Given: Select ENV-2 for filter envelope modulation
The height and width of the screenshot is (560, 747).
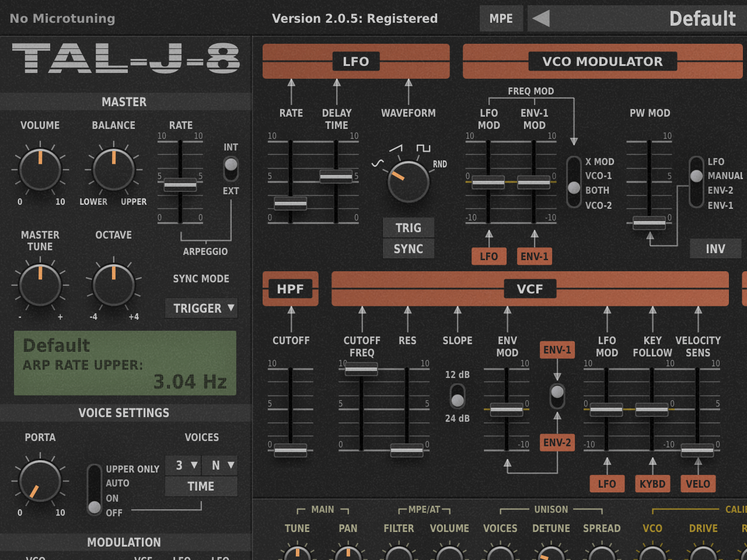Looking at the screenshot, I should click(557, 443).
